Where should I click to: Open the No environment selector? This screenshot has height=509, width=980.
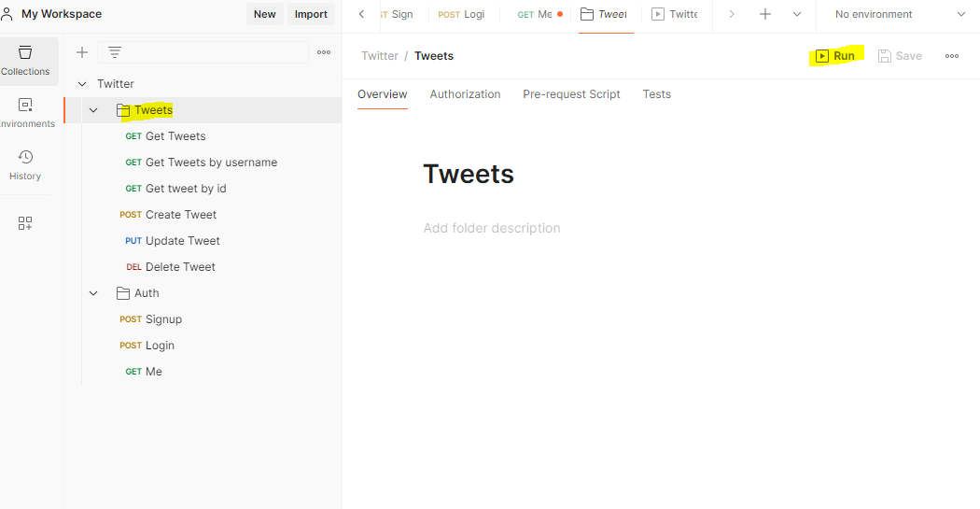[899, 14]
